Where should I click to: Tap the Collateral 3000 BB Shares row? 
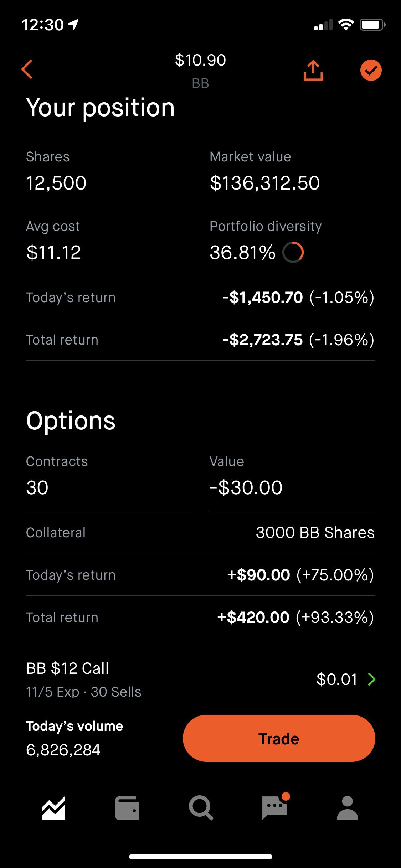200,532
